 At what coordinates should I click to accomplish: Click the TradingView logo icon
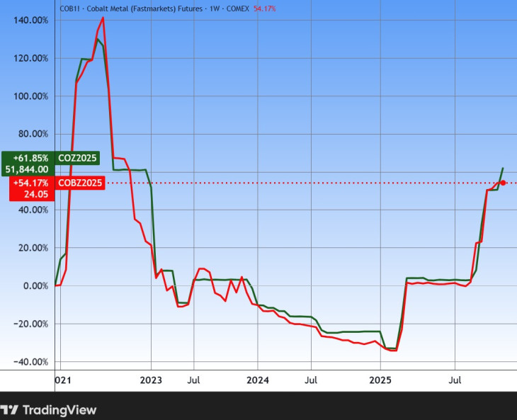coord(9,410)
